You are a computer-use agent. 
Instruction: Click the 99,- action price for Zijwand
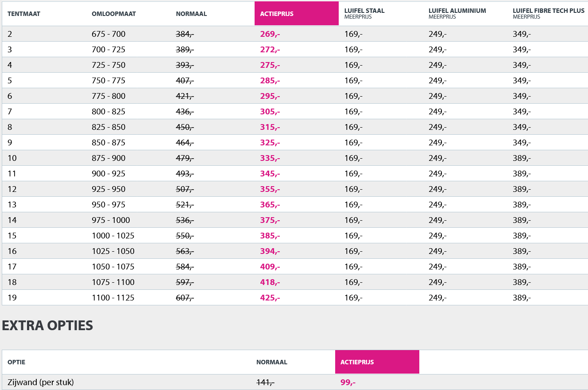[x=348, y=382]
